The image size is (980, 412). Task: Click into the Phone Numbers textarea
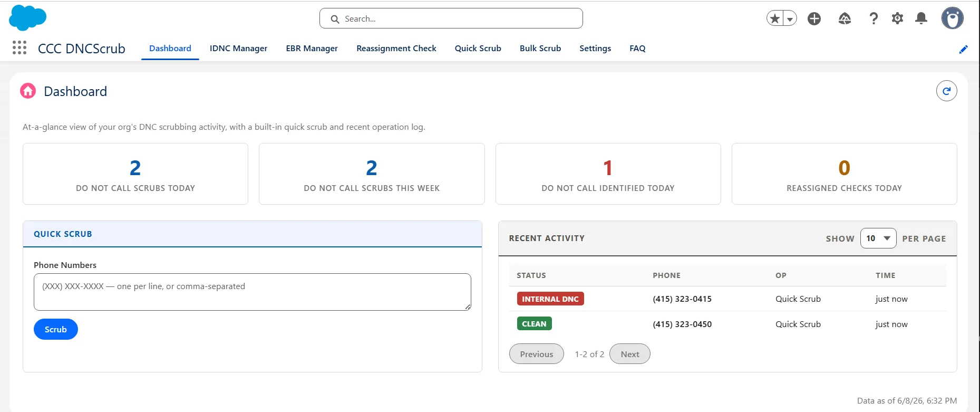(x=252, y=292)
